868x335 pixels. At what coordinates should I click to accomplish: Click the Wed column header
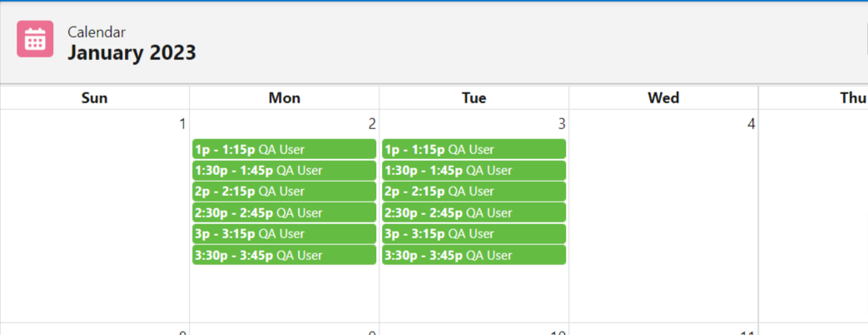[663, 98]
